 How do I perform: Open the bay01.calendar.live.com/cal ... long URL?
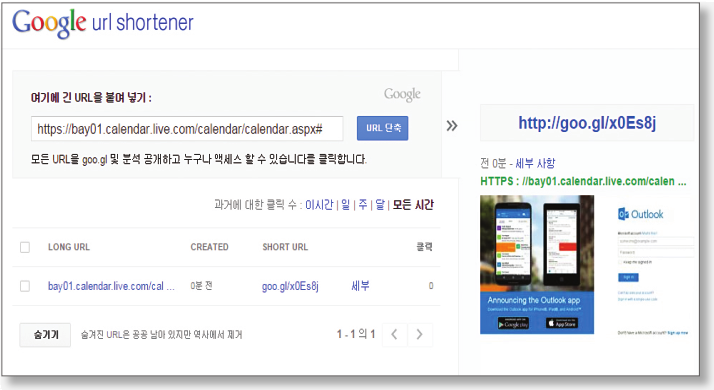(111, 286)
